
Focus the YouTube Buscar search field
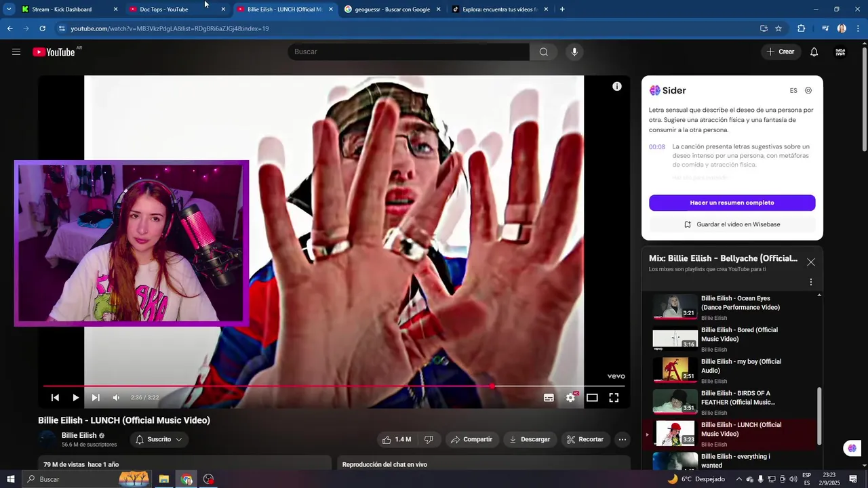pyautogui.click(x=408, y=52)
